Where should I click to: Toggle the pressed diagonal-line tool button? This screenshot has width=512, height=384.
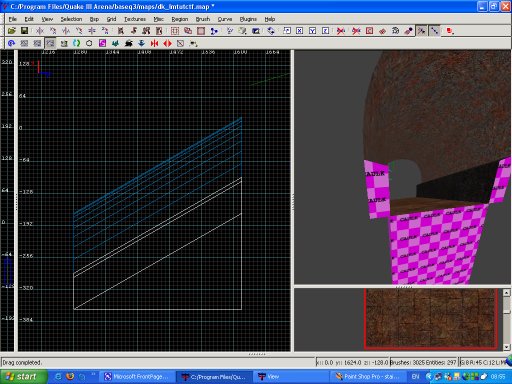click(435, 31)
